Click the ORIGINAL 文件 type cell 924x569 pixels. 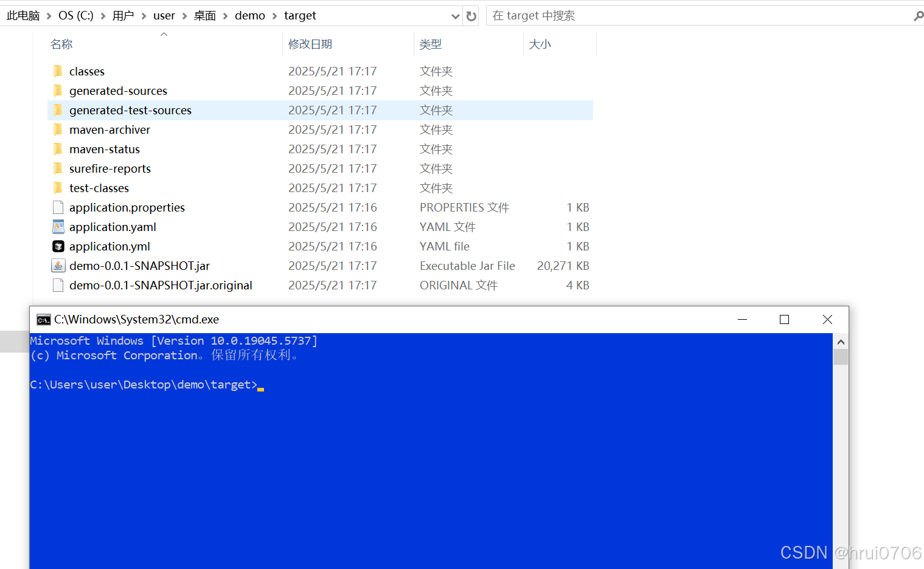coord(459,285)
